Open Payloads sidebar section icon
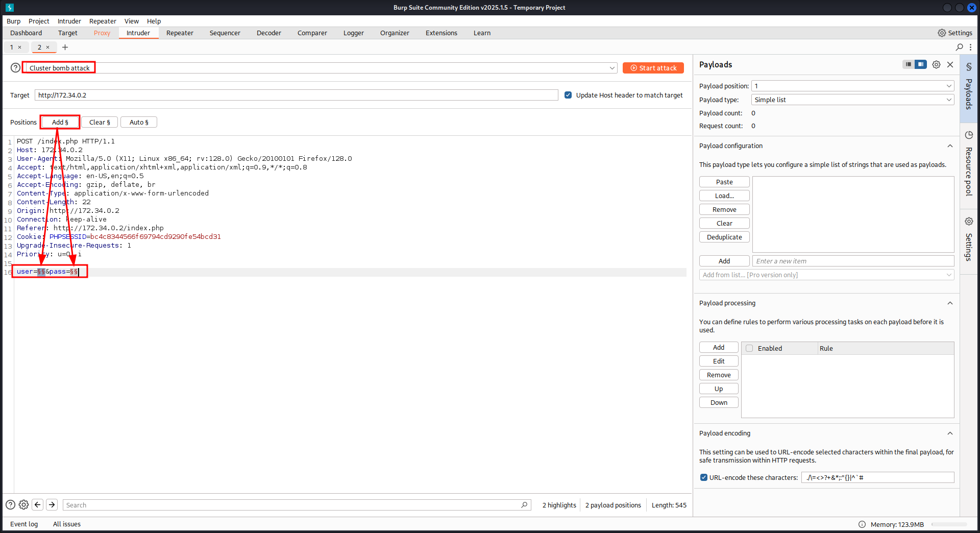 point(969,67)
